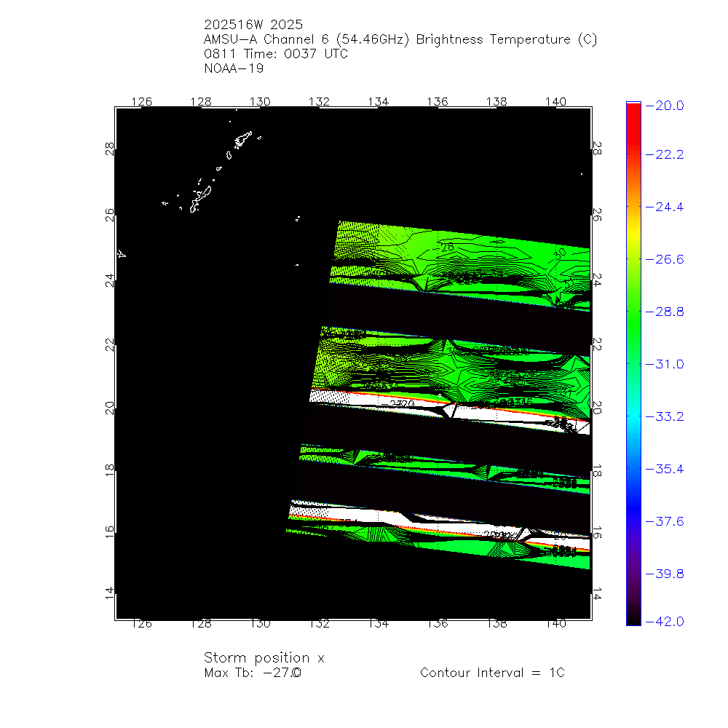Click the -42.0 color scale label
This screenshot has width=728, height=728.
[665, 622]
